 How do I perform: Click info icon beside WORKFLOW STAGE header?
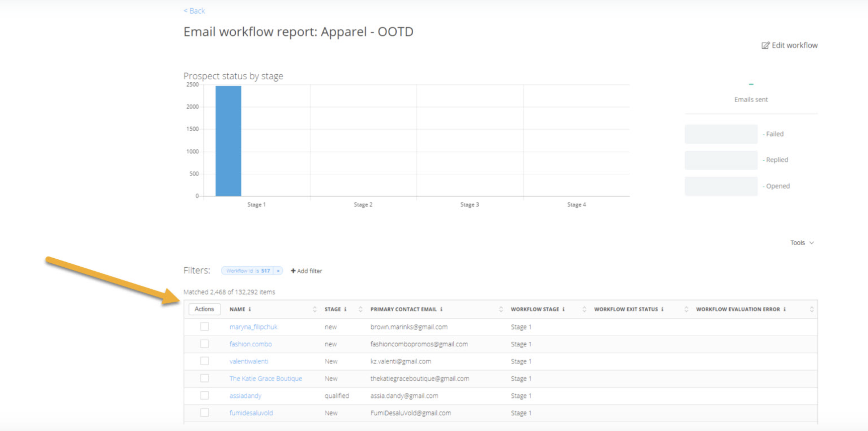[563, 309]
